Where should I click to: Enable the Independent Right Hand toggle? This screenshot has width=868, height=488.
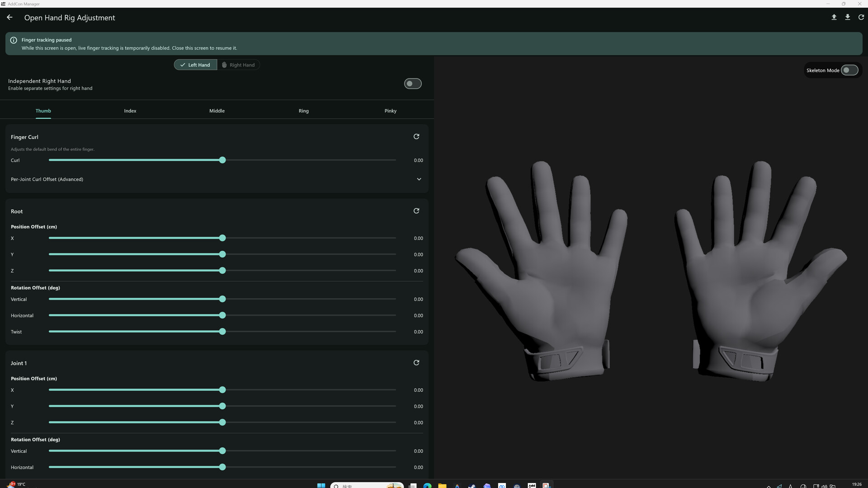412,84
